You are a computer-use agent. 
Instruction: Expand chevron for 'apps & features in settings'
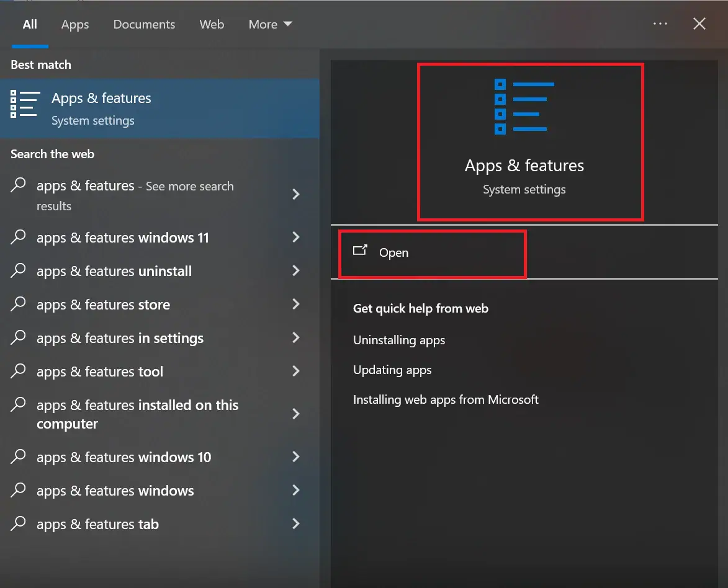click(x=295, y=338)
